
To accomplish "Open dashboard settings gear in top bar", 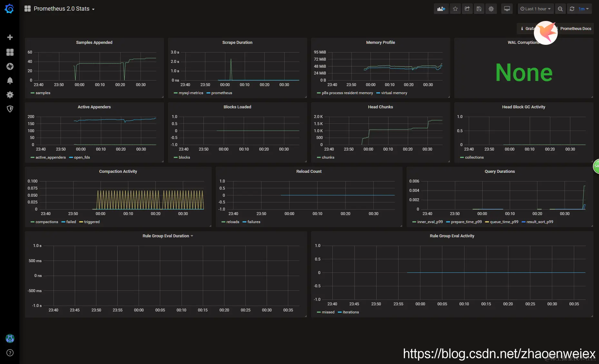I will tap(491, 9).
